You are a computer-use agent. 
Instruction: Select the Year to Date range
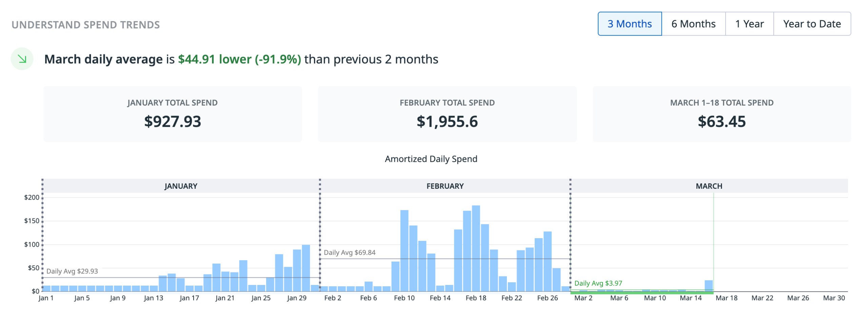812,24
